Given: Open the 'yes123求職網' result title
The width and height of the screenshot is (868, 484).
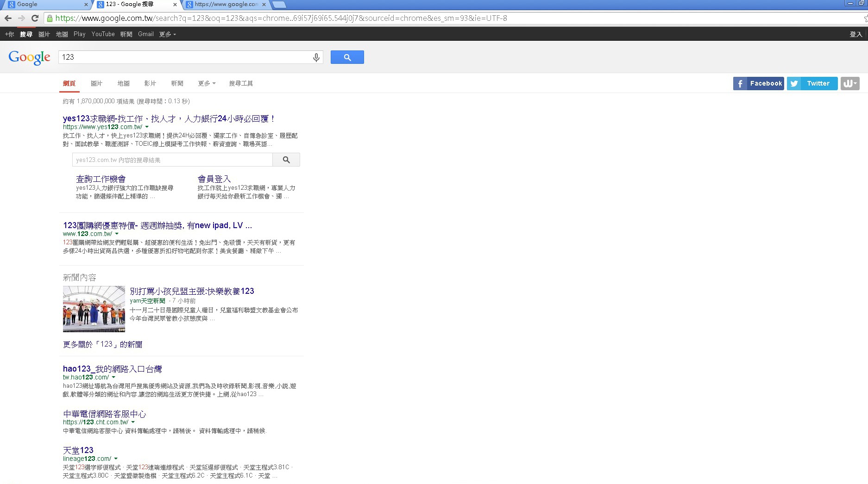Looking at the screenshot, I should (169, 119).
